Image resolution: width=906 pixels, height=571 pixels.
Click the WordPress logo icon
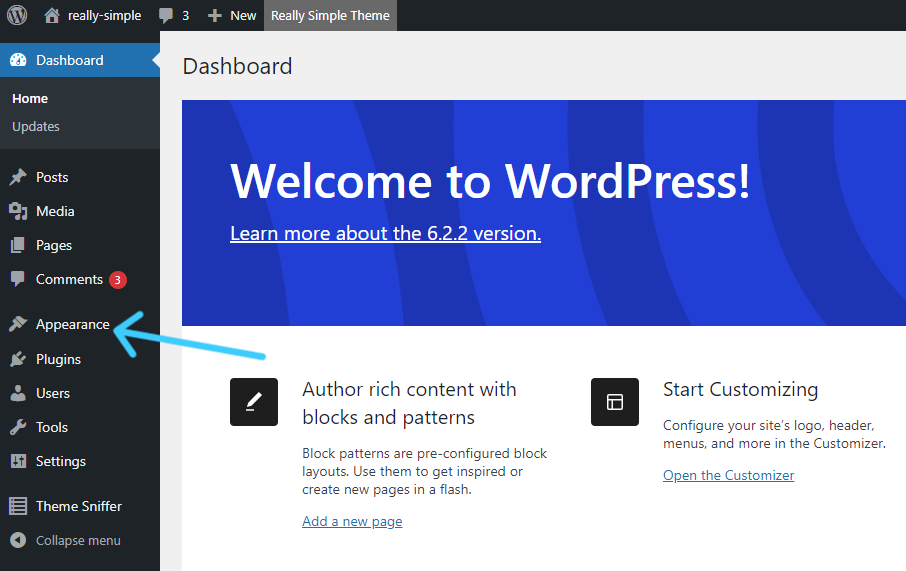[x=17, y=15]
